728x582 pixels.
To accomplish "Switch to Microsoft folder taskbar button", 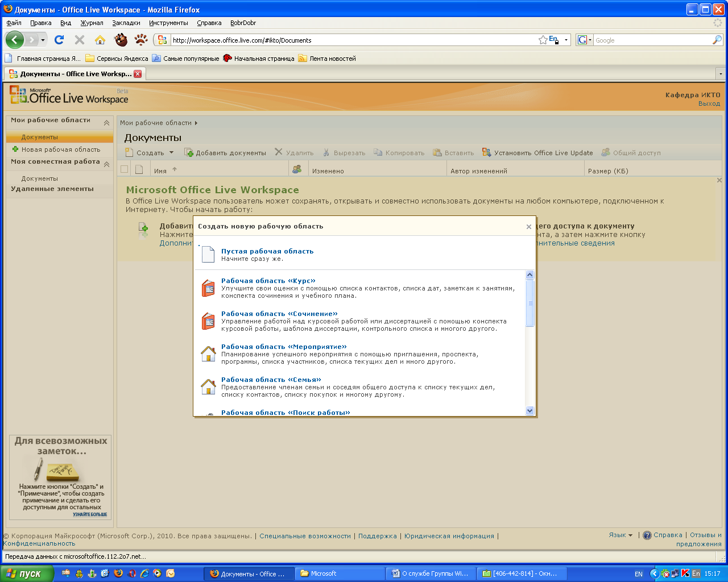I will [341, 573].
